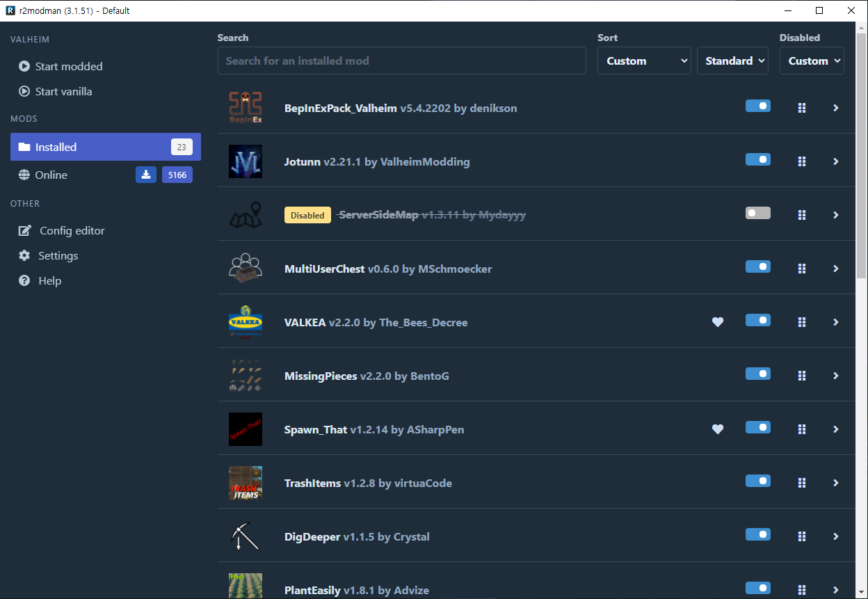Viewport: 868px width, 599px height.
Task: Open the Sort Custom dropdown
Action: (644, 61)
